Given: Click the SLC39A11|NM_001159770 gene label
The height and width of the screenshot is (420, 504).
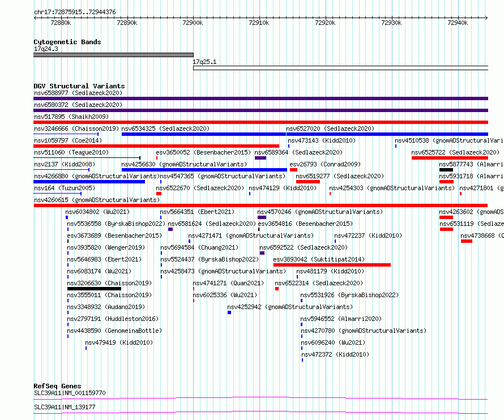Looking at the screenshot, I should (x=70, y=393).
